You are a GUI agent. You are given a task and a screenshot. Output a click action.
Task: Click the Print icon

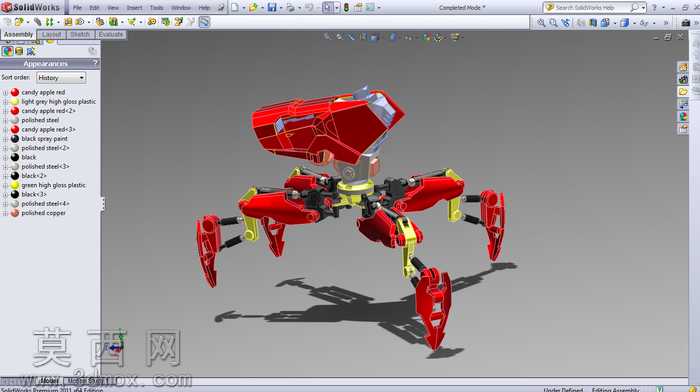click(x=290, y=8)
